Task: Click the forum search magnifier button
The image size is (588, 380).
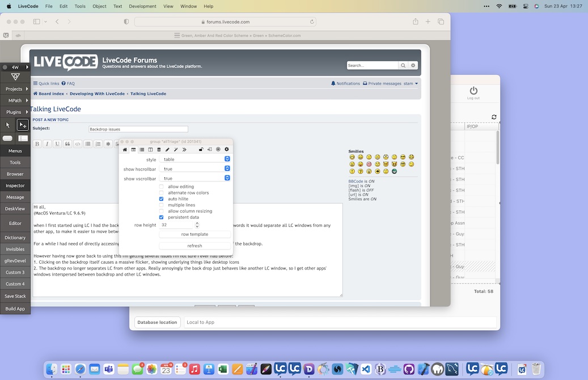Action: click(403, 65)
